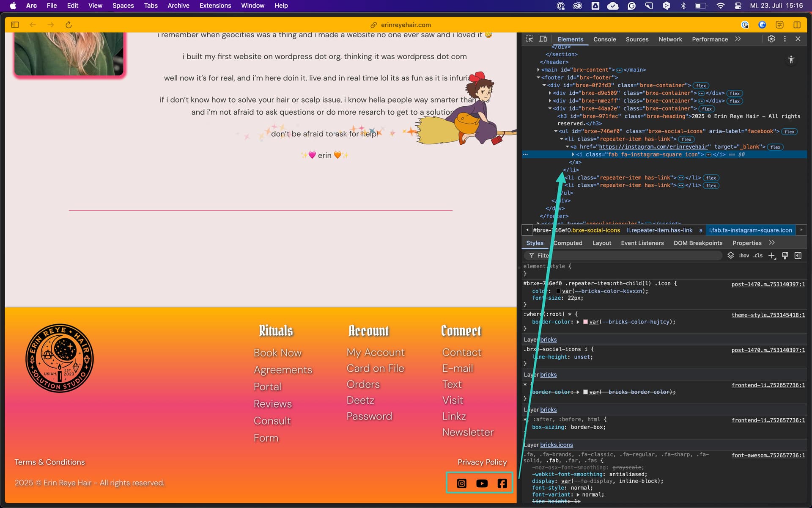Viewport: 812px width, 508px height.
Task: Click the Erin Reye Hair footer logo
Action: pyautogui.click(x=60, y=358)
